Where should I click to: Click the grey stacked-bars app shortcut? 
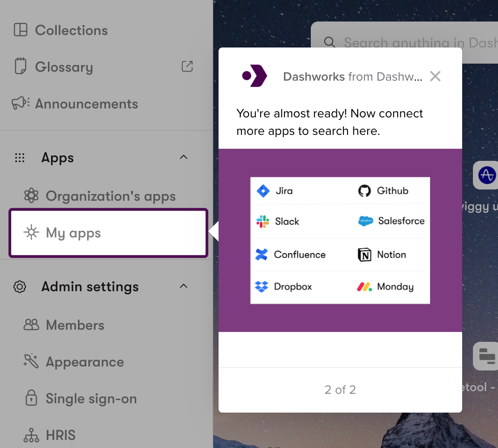coord(486,356)
